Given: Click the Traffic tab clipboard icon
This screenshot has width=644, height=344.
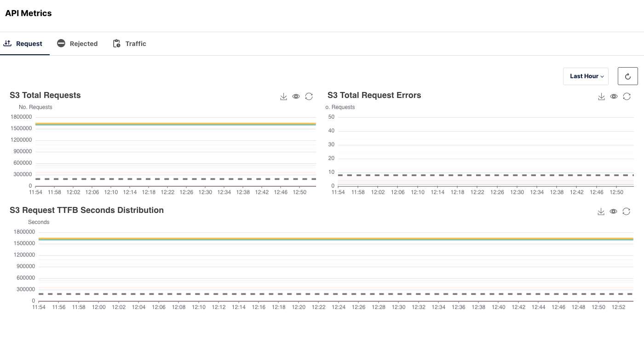Looking at the screenshot, I should click(x=116, y=43).
